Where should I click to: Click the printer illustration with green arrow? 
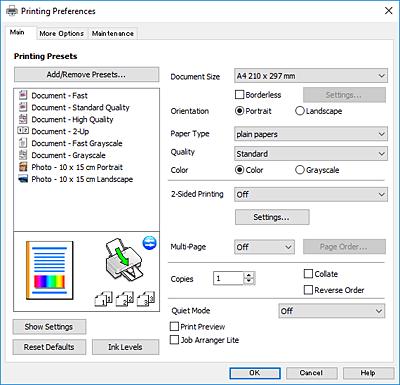pyautogui.click(x=124, y=260)
